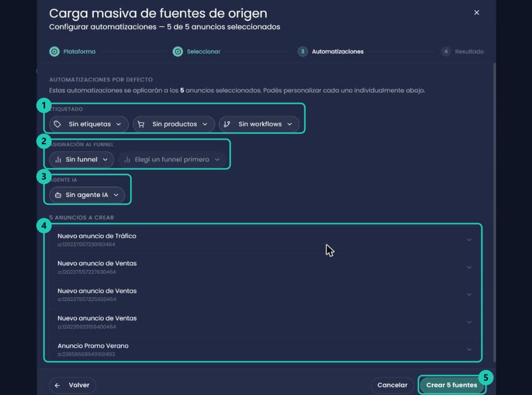Click the Nuevo anuncio de Tráfico title
Screen dimensions: 532x395
click(x=97, y=236)
